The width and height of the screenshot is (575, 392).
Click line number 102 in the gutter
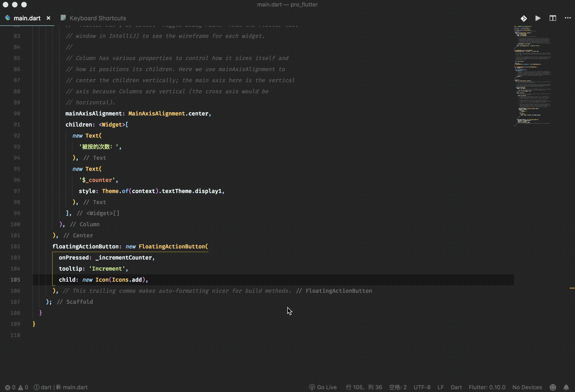tap(15, 247)
